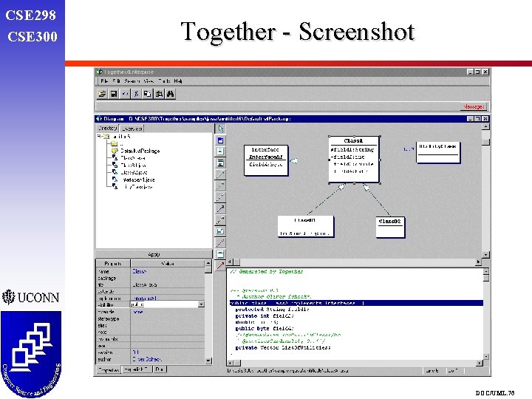Click the '// Generated by Together' comment line

(x=266, y=271)
